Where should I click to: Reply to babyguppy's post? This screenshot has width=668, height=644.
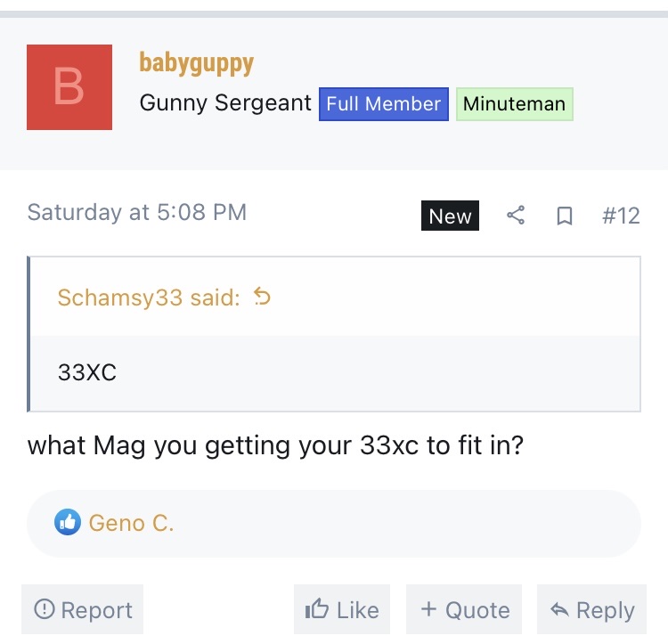click(x=591, y=609)
